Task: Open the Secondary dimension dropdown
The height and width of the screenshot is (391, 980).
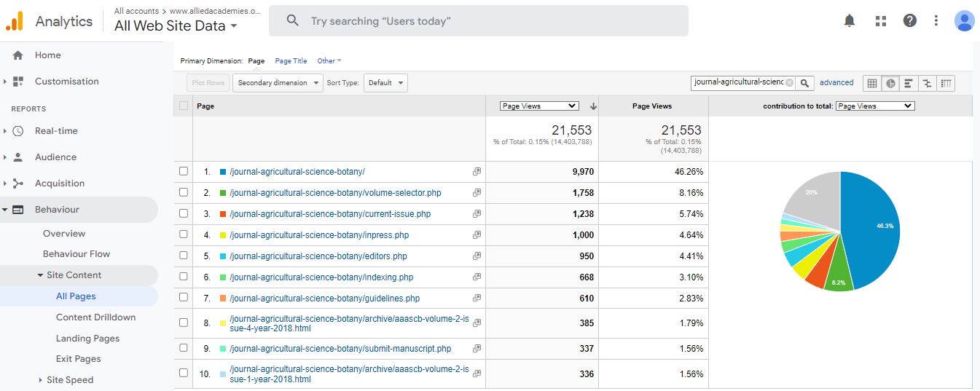Action: coord(278,83)
